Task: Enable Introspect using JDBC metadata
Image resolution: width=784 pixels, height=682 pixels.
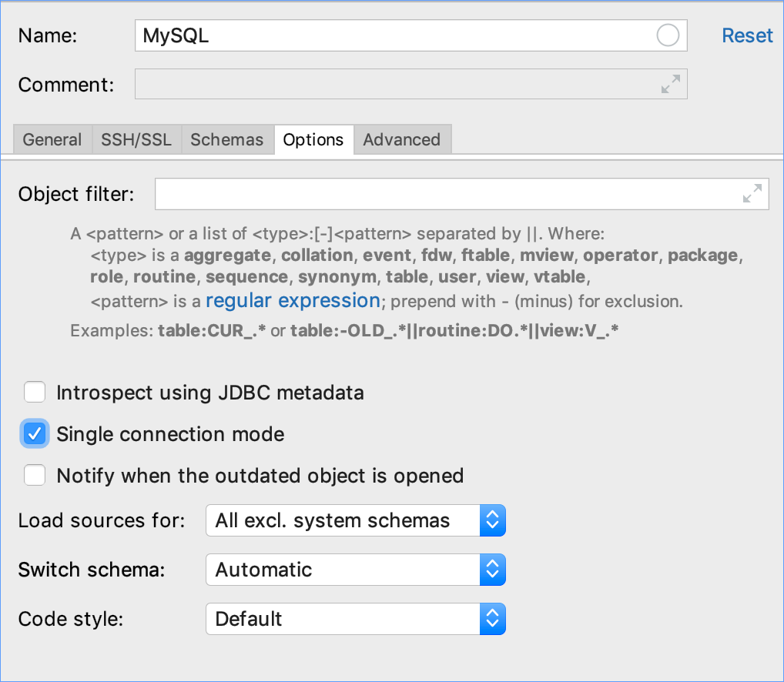Action: pyautogui.click(x=35, y=393)
